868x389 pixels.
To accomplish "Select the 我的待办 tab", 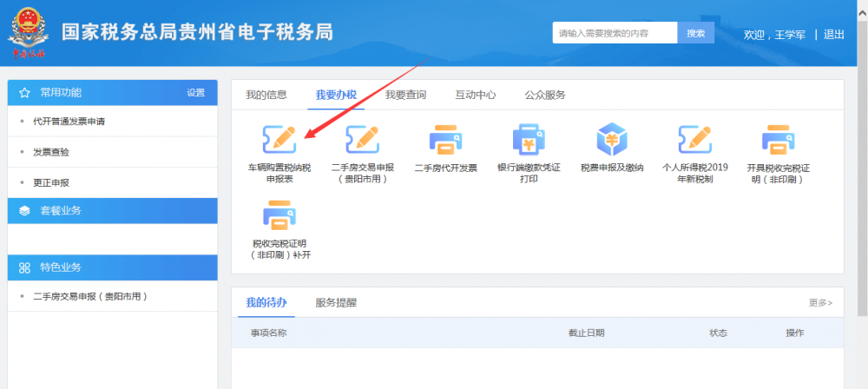I will [266, 302].
